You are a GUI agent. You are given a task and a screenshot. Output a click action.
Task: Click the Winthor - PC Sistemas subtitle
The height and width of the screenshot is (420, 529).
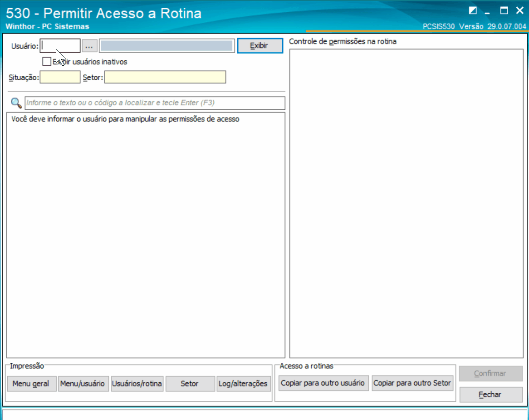[47, 26]
